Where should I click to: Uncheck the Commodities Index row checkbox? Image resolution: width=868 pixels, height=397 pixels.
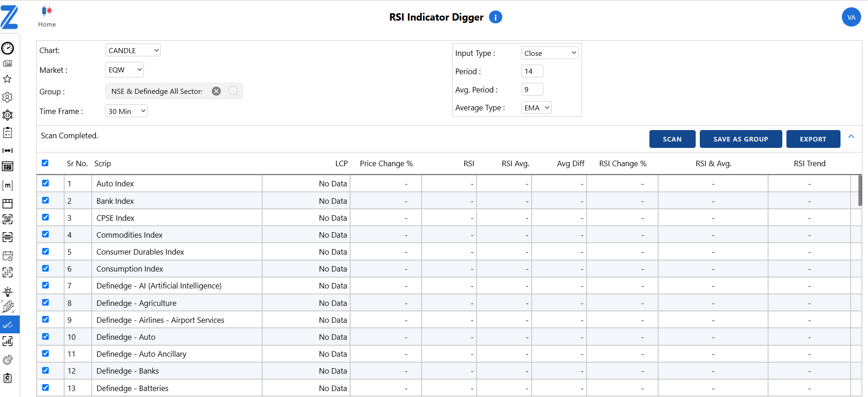pos(45,234)
